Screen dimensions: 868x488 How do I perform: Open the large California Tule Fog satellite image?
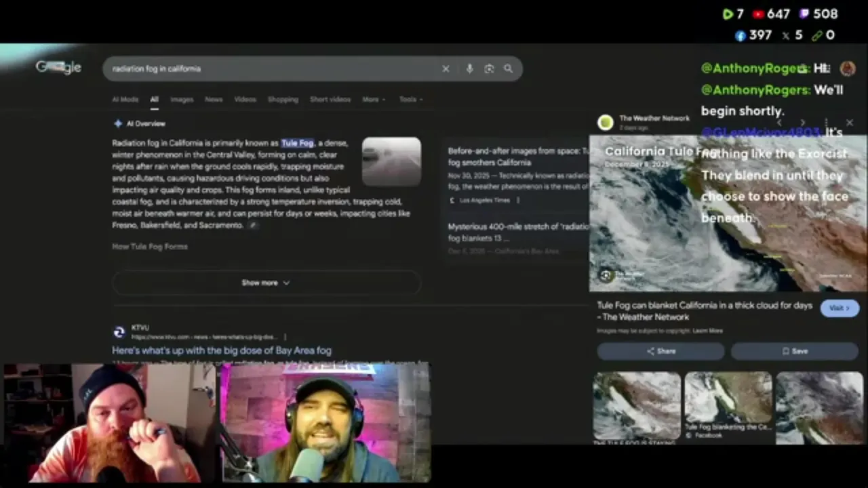(728, 213)
